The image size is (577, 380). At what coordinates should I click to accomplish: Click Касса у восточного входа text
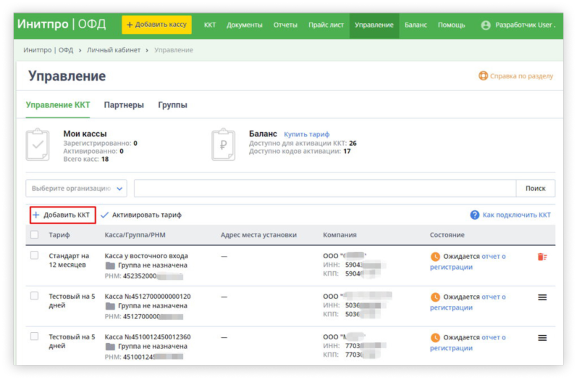point(146,256)
